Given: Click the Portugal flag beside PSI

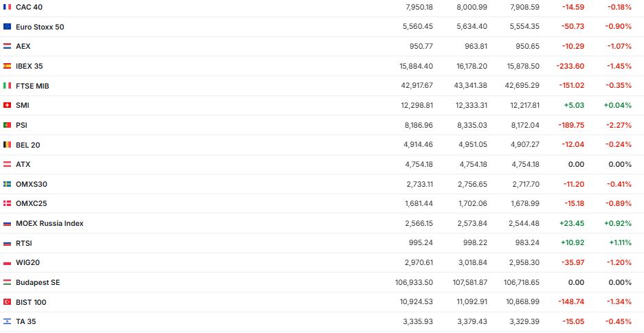Looking at the screenshot, I should click(8, 125).
